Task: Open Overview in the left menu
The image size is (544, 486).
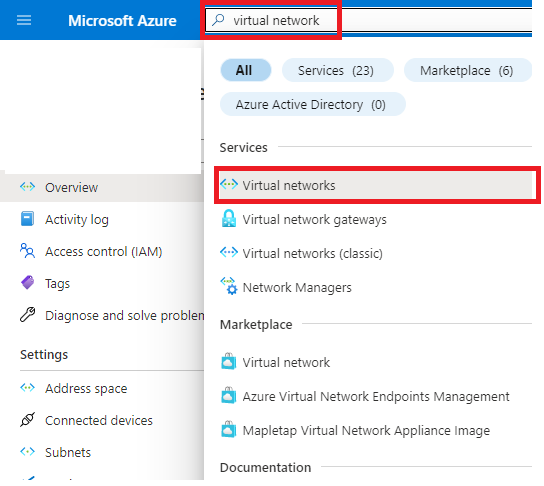Action: (102, 187)
